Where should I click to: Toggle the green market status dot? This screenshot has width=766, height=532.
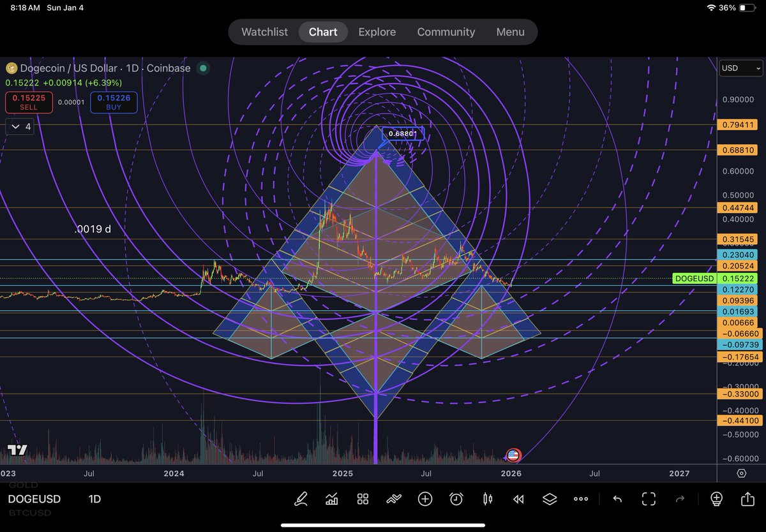pos(202,68)
